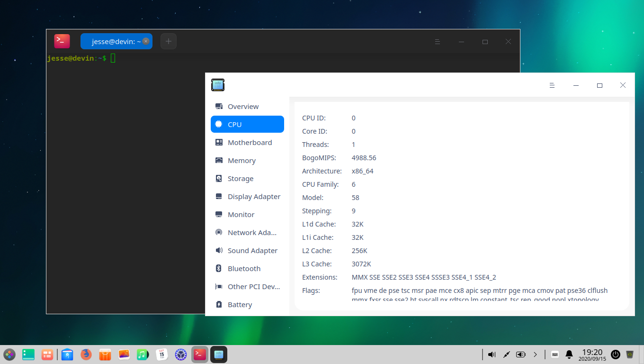Viewport: 644px width, 364px height.
Task: Launch Firefox from the dock
Action: tap(86, 354)
